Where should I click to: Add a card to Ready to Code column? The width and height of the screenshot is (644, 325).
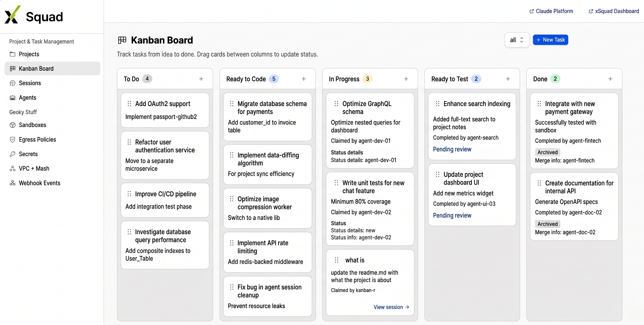(304, 79)
